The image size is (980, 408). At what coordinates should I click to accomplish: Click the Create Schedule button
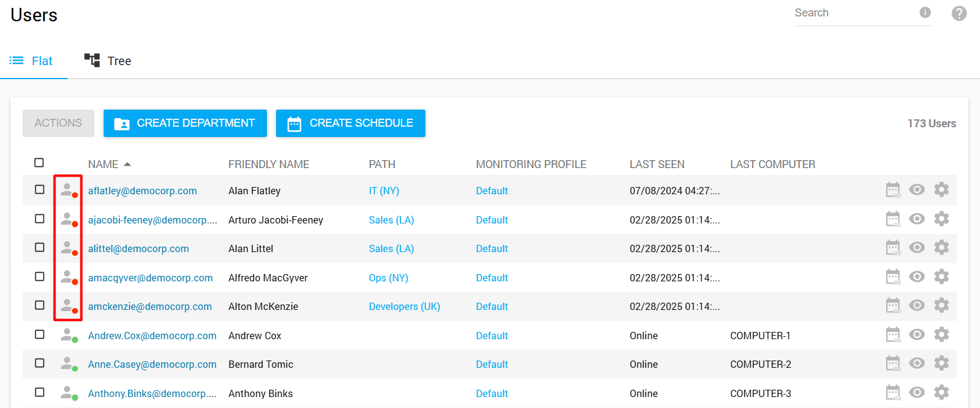pyautogui.click(x=350, y=123)
